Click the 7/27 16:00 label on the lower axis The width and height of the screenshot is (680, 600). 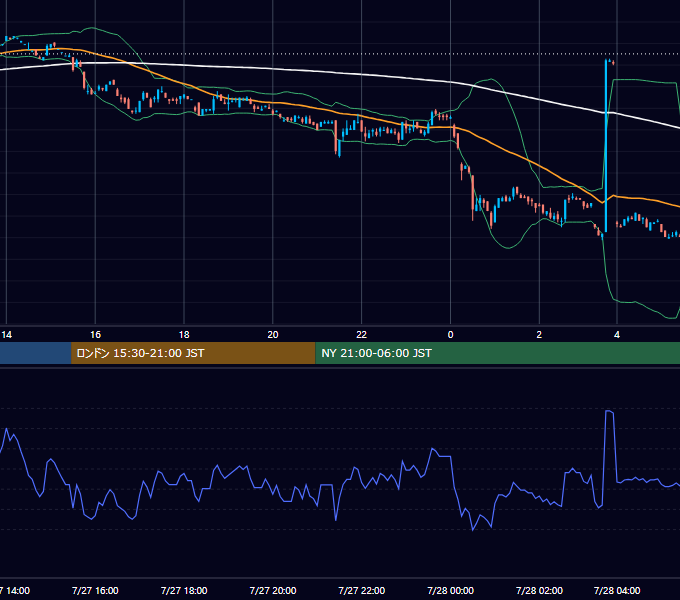(95, 590)
